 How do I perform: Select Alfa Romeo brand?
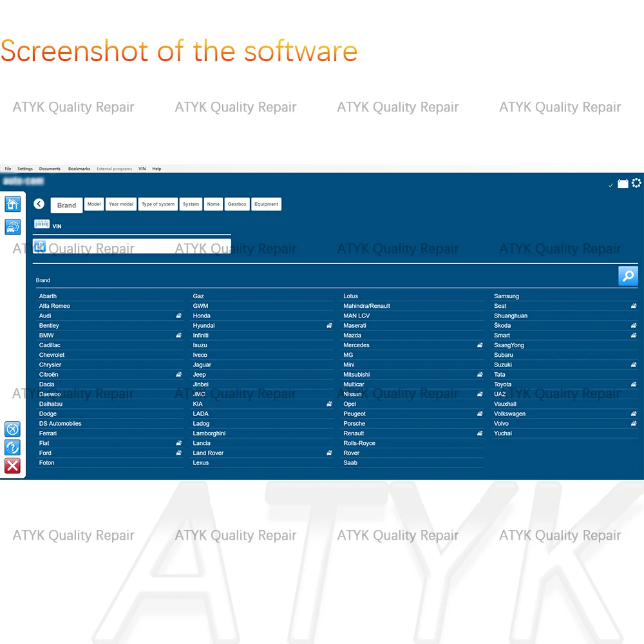pyautogui.click(x=109, y=306)
